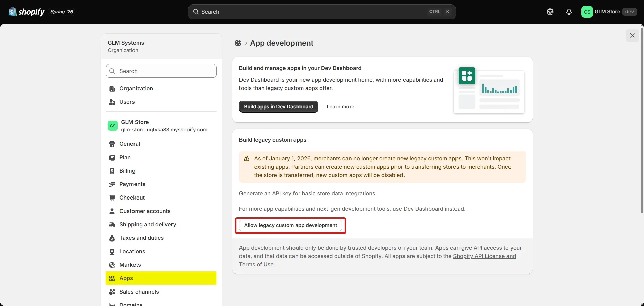Close the settings panel with X

pos(632,35)
